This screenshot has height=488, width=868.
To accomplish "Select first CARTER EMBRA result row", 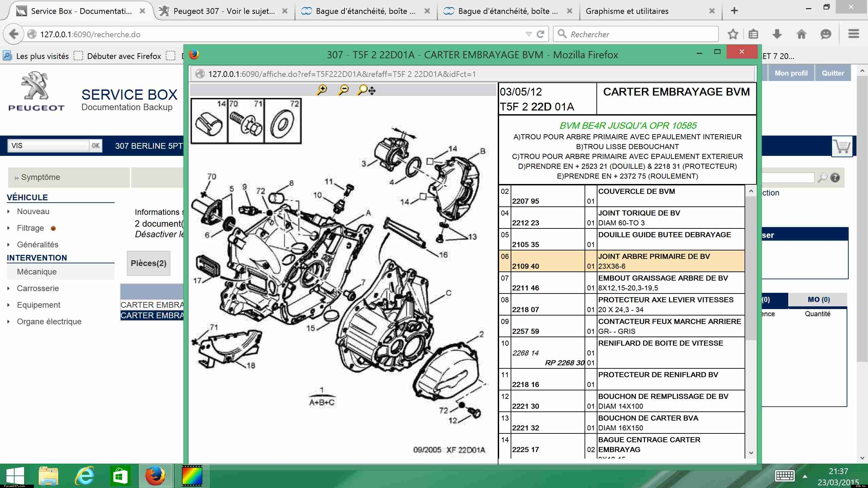I will 152,305.
